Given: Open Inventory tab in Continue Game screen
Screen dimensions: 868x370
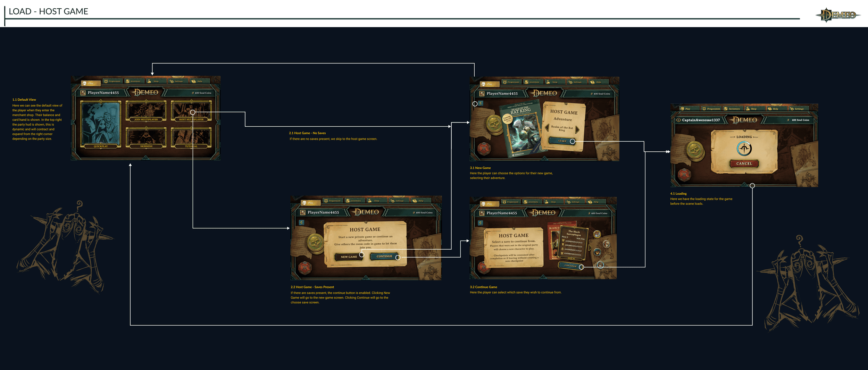Looking at the screenshot, I should [x=532, y=202].
